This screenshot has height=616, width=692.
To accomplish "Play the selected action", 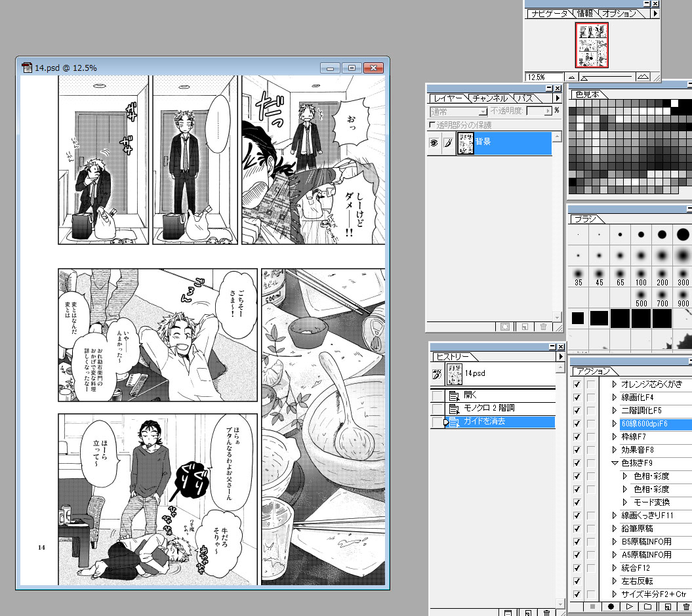I will pos(630,607).
